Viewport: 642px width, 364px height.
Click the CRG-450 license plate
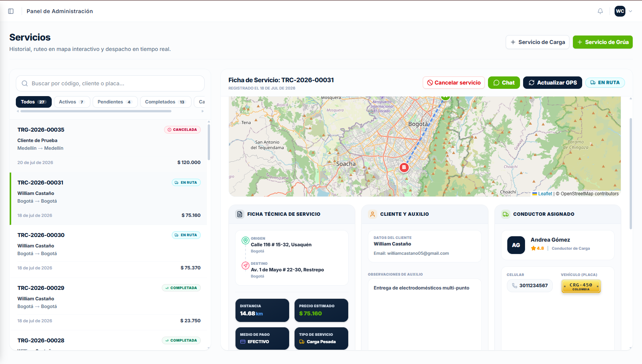coord(581,286)
